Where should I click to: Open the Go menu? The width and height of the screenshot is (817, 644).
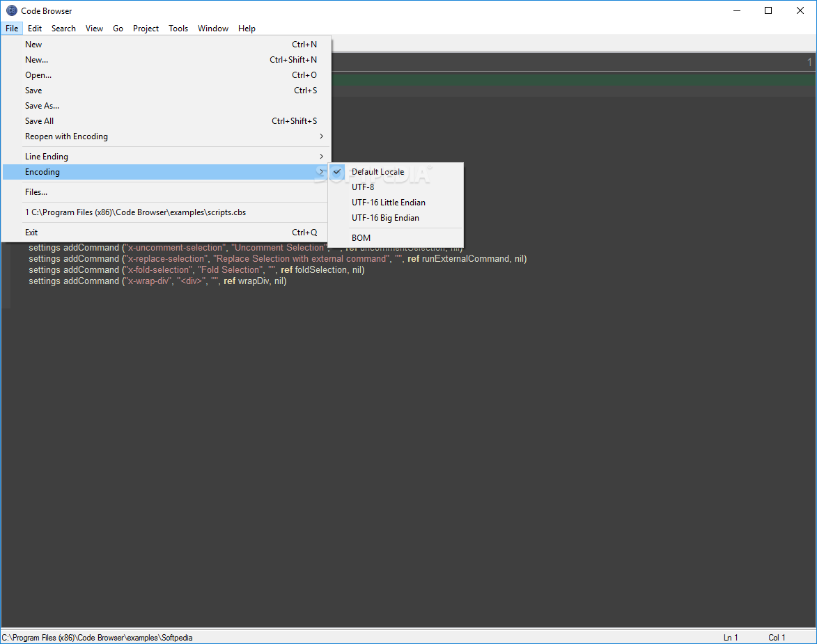click(118, 28)
